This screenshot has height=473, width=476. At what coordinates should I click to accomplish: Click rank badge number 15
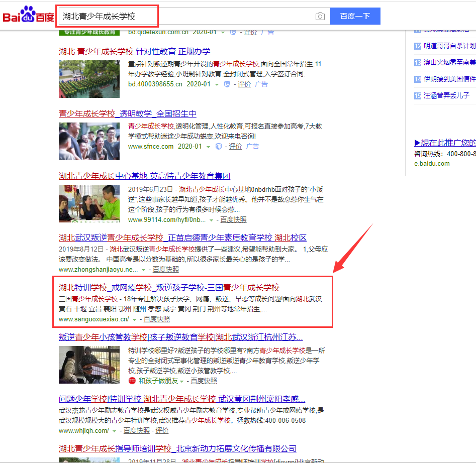pos(418,96)
